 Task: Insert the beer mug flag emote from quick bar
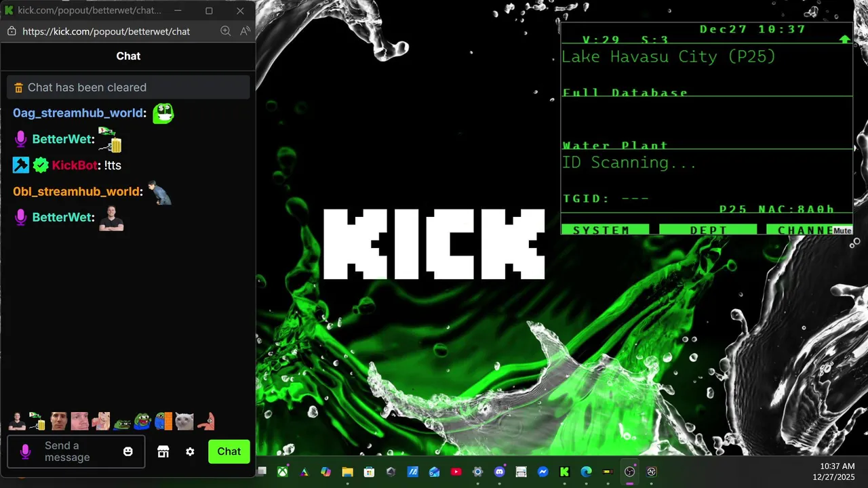coord(37,421)
